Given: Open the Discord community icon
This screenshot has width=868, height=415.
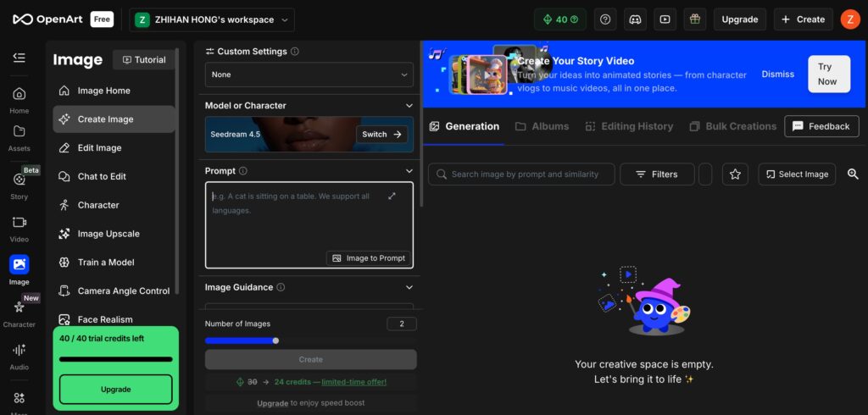Looking at the screenshot, I should click(635, 19).
